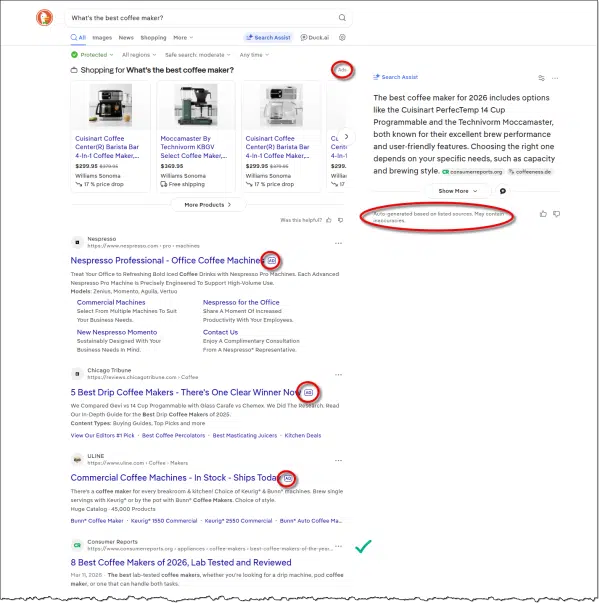Open 5 Best Drip Coffee Makers link

(x=185, y=392)
